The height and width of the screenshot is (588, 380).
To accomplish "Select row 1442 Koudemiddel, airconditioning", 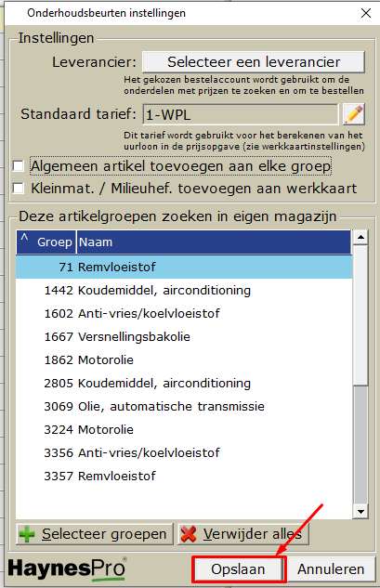I will click(184, 290).
